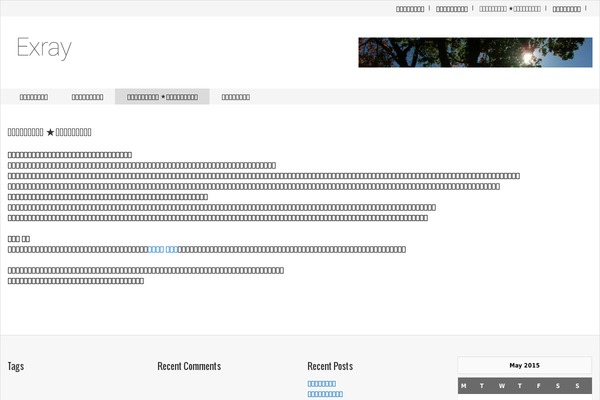Click the Exray site title
Viewport: 600px width, 400px height.
point(44,48)
